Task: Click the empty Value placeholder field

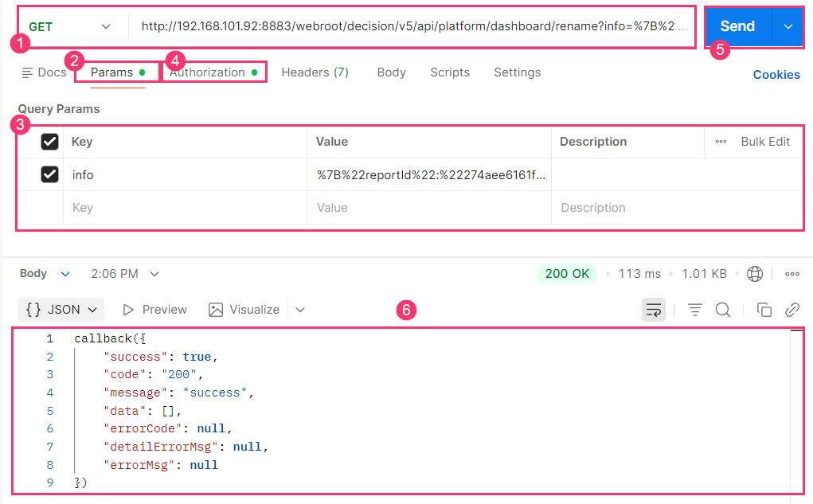Action: [x=429, y=207]
